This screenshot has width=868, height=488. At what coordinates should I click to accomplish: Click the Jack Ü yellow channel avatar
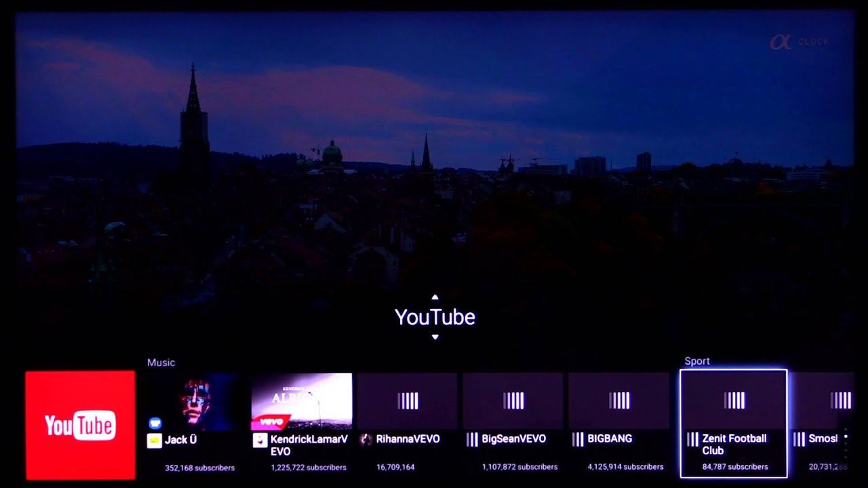(x=154, y=441)
